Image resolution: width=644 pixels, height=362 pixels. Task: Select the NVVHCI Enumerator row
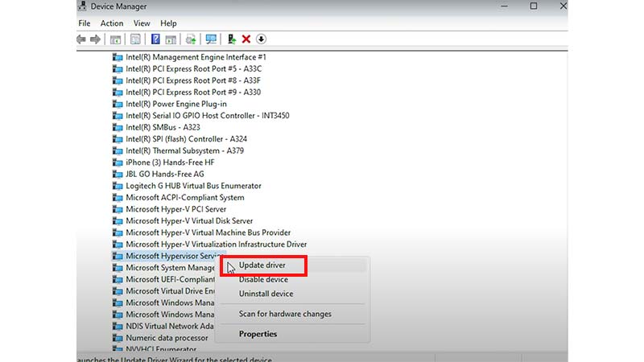[161, 349]
